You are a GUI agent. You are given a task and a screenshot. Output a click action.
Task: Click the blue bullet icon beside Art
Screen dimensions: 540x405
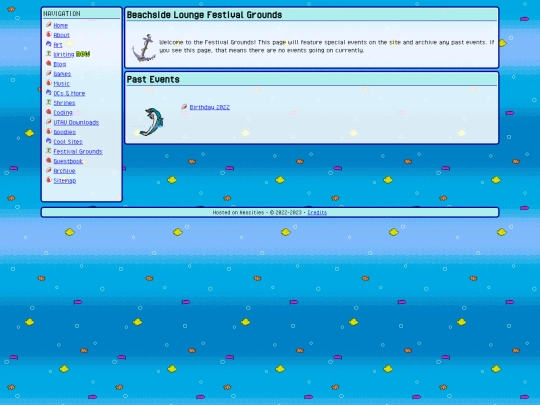coord(49,44)
